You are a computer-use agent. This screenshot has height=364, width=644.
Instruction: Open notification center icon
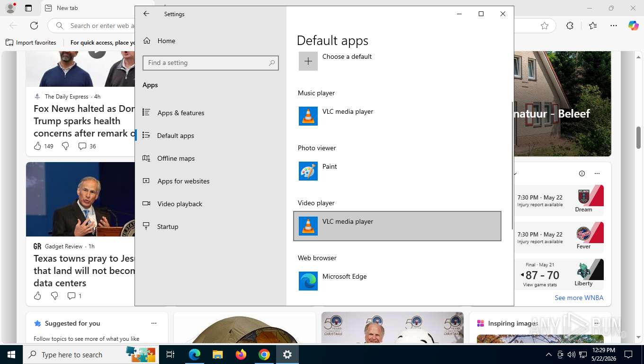click(x=628, y=355)
